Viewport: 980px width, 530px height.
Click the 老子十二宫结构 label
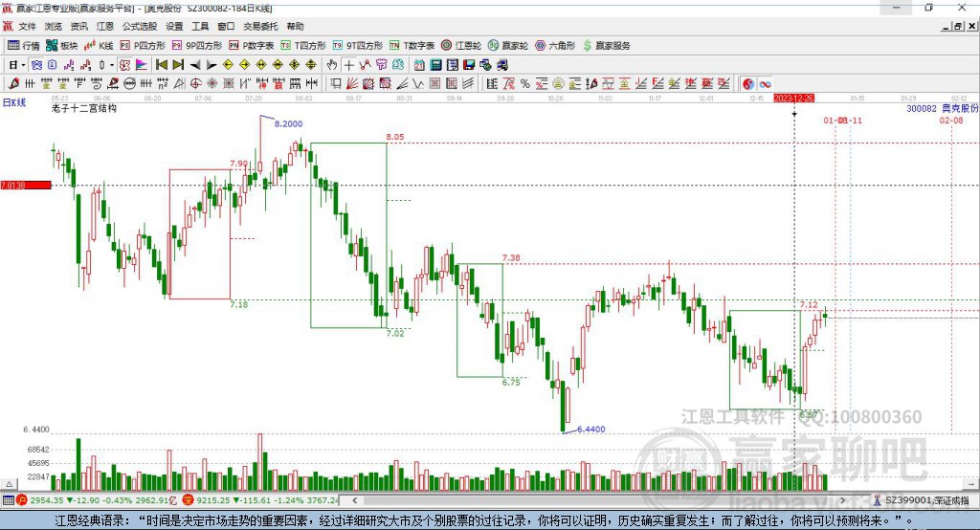pyautogui.click(x=84, y=108)
